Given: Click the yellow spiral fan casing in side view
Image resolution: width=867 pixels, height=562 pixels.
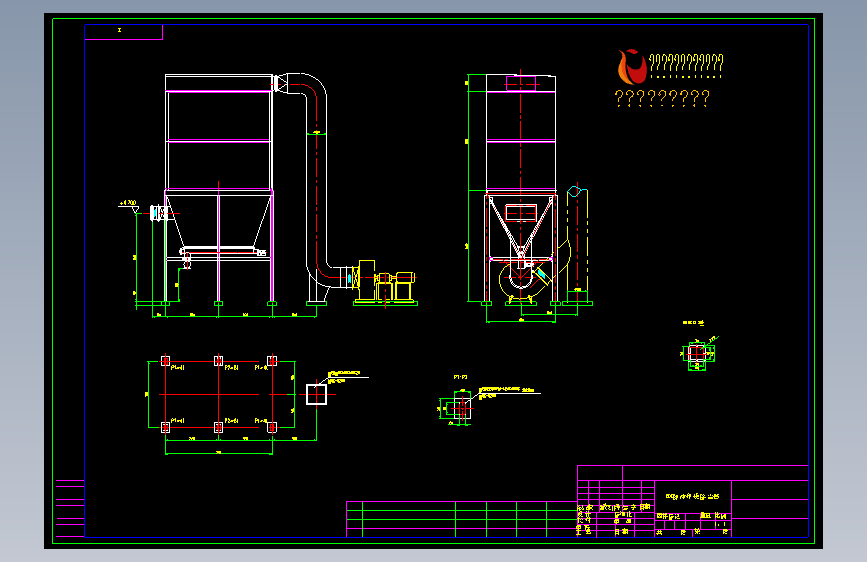Looking at the screenshot, I should point(522,279).
